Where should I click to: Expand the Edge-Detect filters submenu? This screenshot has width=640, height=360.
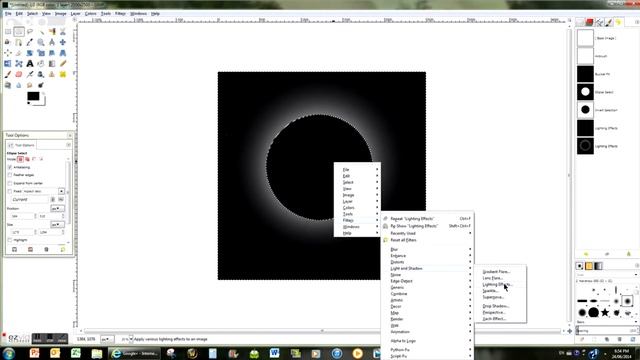427,281
